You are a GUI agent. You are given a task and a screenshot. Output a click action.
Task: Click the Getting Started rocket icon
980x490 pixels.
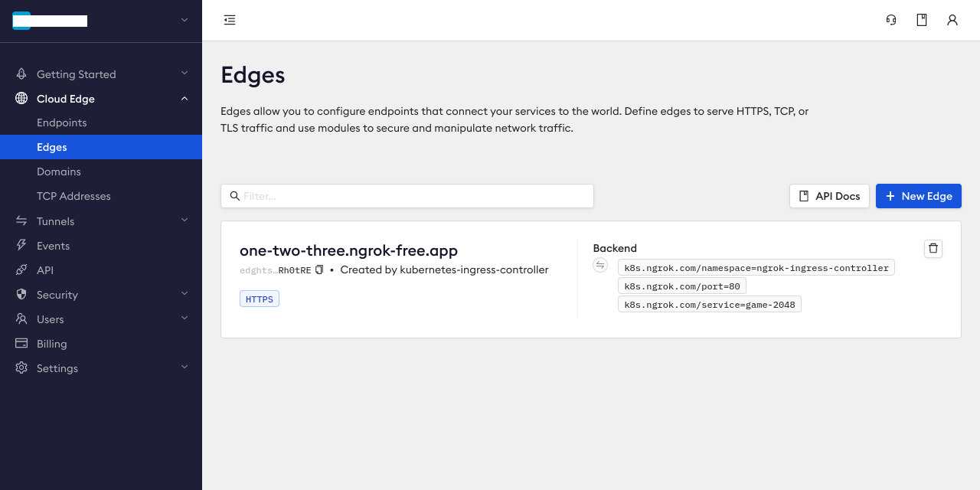(x=21, y=74)
